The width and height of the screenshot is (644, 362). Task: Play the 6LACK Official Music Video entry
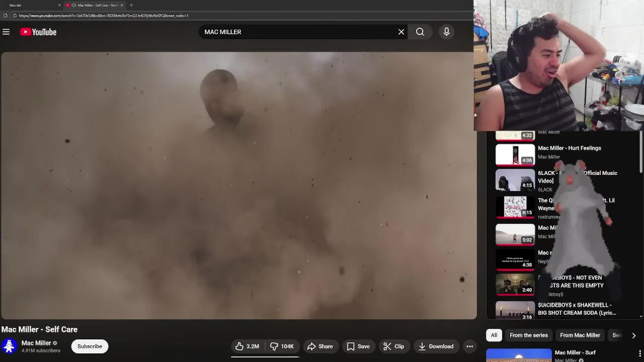(x=578, y=177)
